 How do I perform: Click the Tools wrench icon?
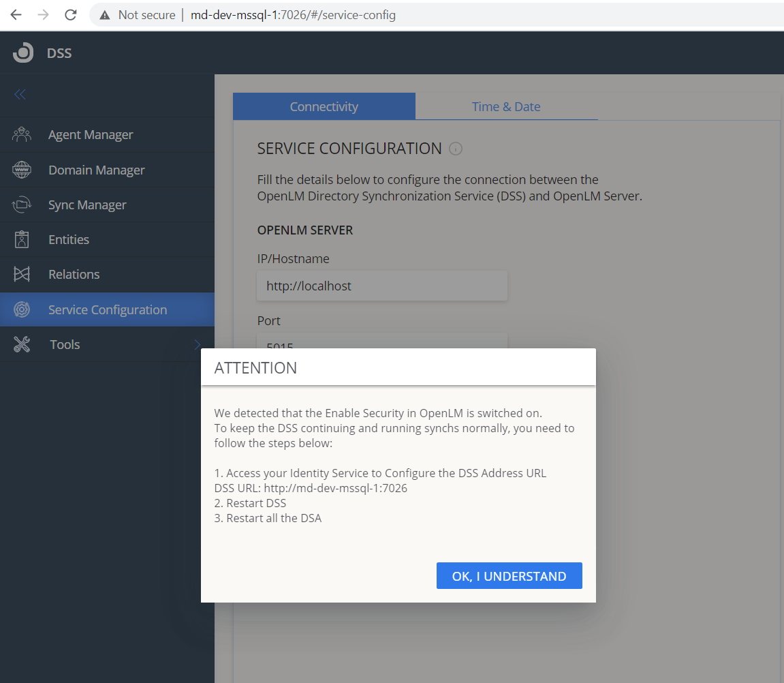click(22, 345)
